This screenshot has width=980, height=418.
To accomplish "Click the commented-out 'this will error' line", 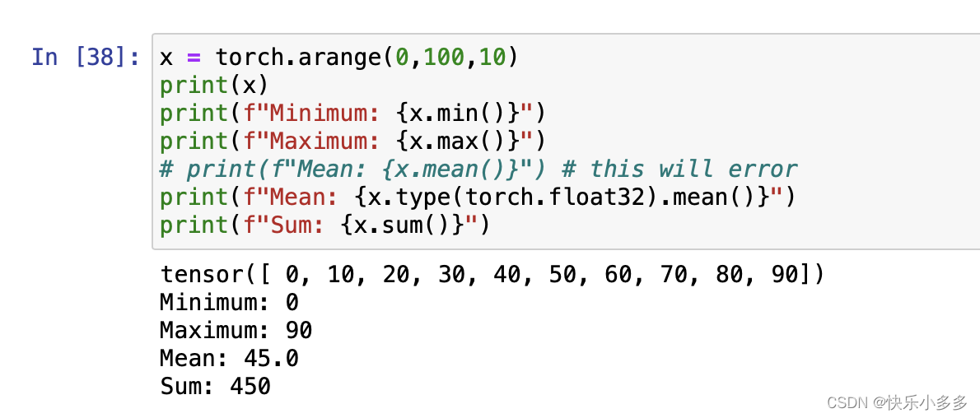I will pyautogui.click(x=478, y=170).
